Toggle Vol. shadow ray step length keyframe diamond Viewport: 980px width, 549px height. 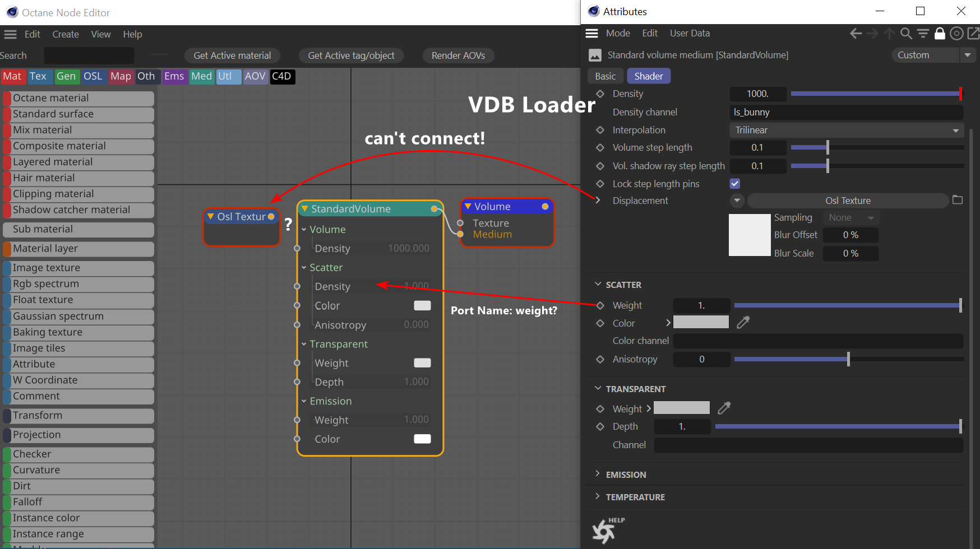coord(600,166)
